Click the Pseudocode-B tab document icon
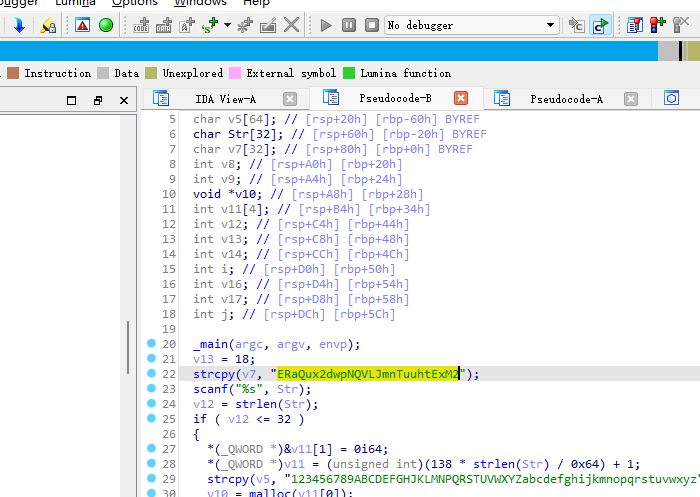700x497 pixels. pyautogui.click(x=331, y=97)
